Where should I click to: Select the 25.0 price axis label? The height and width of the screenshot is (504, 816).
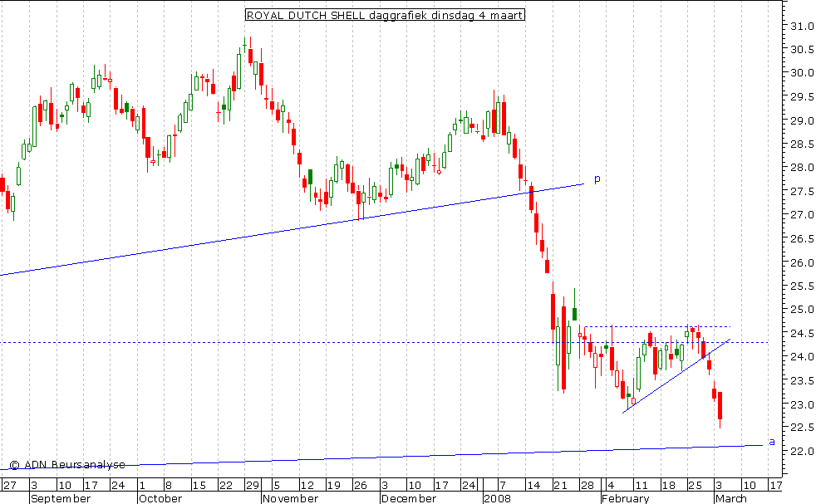[x=801, y=310]
